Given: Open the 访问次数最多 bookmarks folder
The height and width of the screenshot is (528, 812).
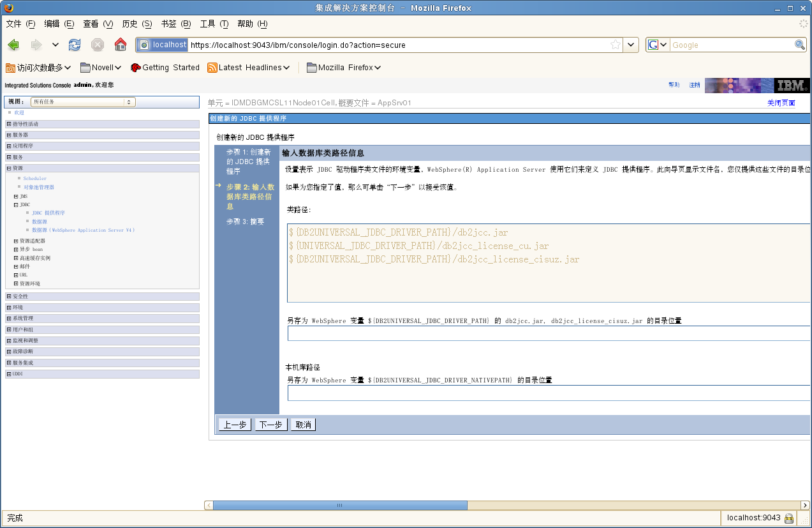Looking at the screenshot, I should (40, 68).
